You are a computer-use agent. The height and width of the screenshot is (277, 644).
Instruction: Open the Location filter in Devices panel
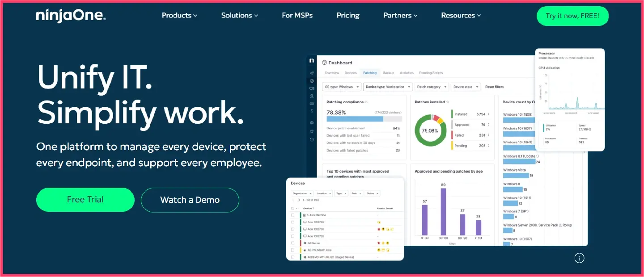tap(324, 193)
